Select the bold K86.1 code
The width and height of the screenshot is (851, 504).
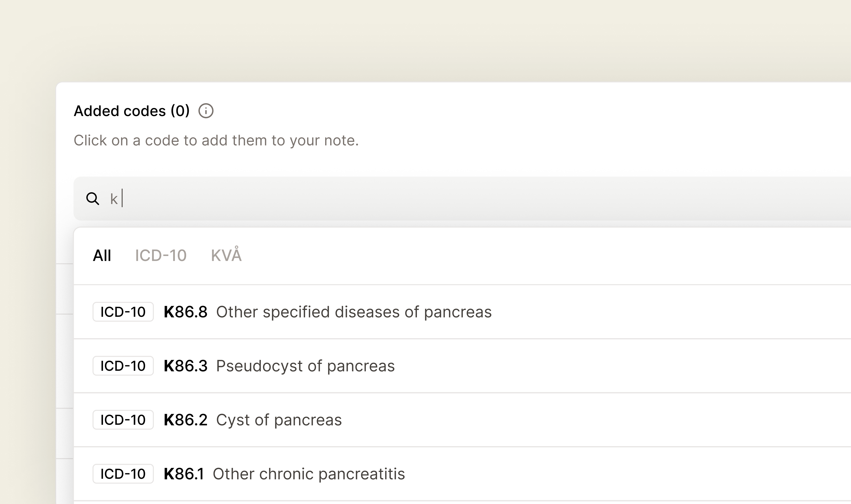184,474
